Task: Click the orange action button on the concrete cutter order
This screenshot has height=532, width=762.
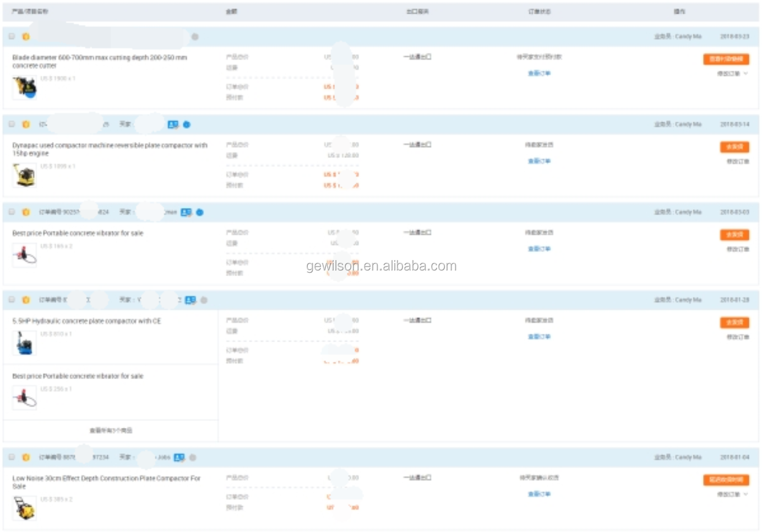Action: pyautogui.click(x=726, y=59)
